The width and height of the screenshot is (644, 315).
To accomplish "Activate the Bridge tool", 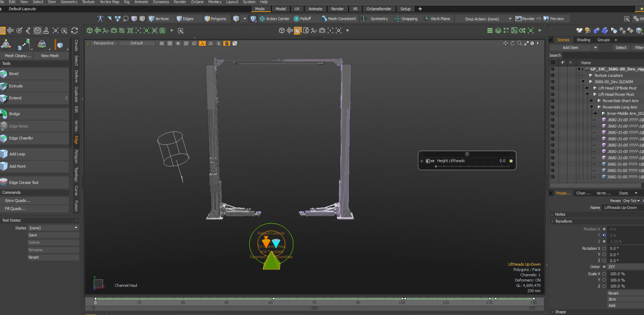I will click(34, 114).
